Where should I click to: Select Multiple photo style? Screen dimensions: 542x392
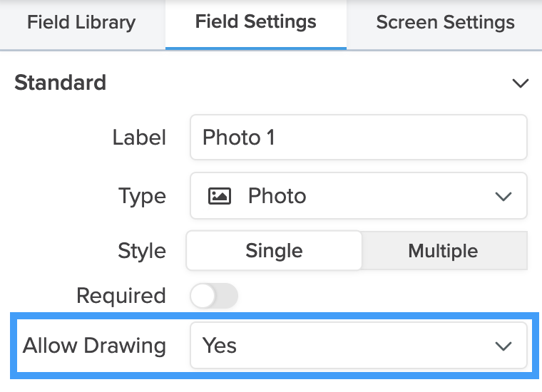[x=443, y=251]
